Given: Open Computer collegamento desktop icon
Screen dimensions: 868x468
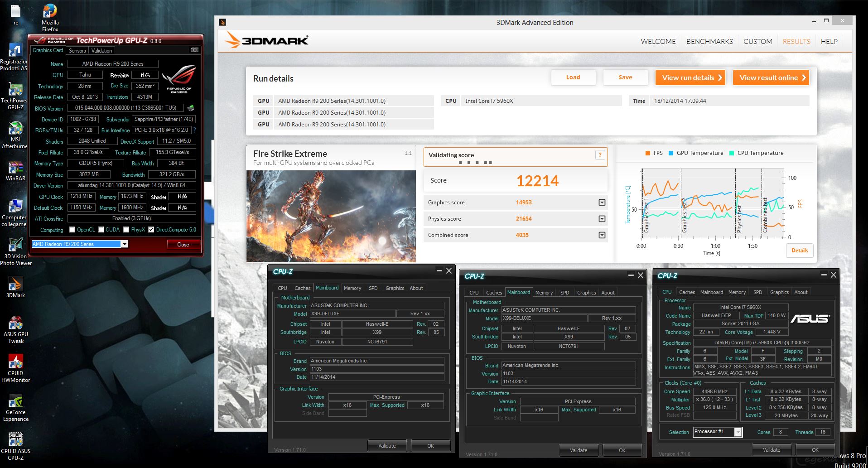Looking at the screenshot, I should (x=14, y=213).
